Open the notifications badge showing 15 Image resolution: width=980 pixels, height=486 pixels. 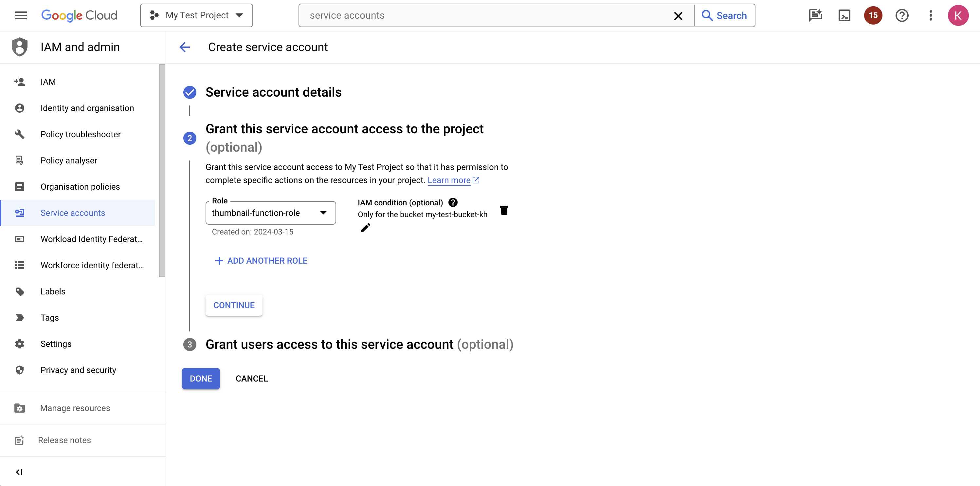pyautogui.click(x=873, y=16)
